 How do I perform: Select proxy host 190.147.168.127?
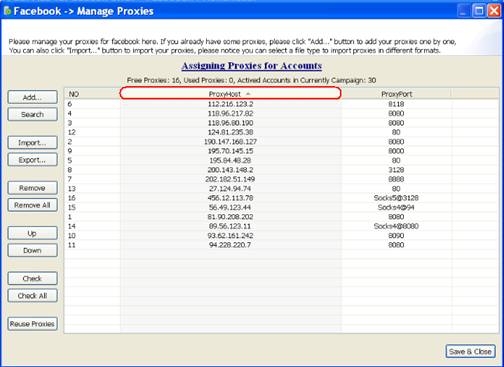pos(230,142)
